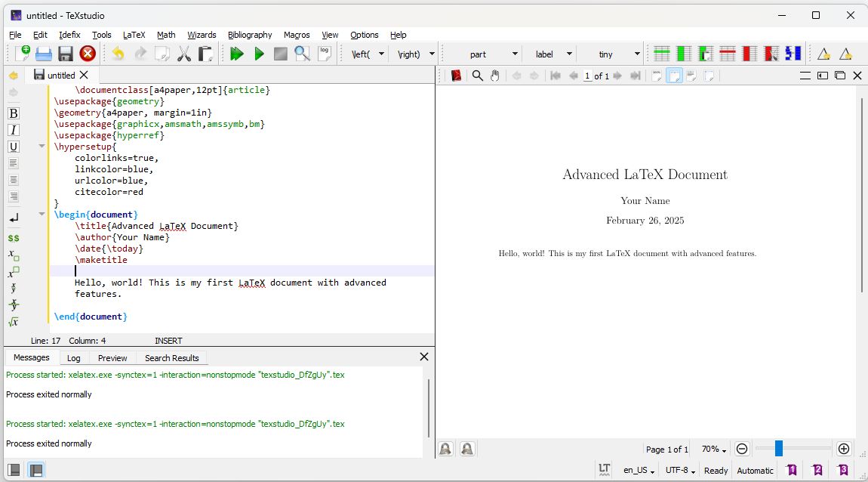Toggle fit-to-text-width in PDF viewer
Viewport: 868px width, 482px height.
pos(691,76)
